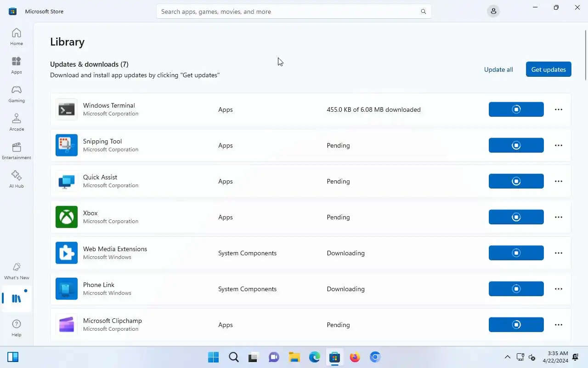
Task: Stop the Quick Assist pending update
Action: pyautogui.click(x=516, y=181)
